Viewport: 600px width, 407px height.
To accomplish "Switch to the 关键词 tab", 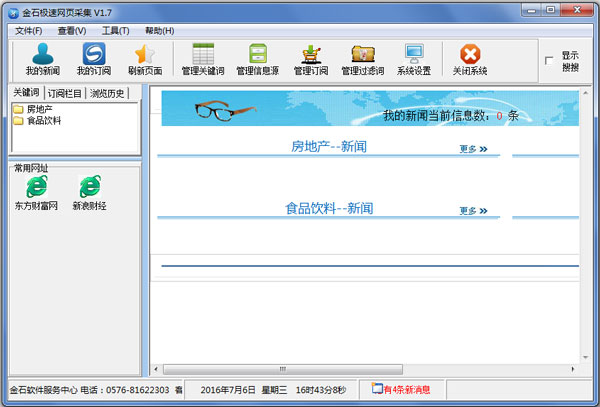I will coord(26,93).
